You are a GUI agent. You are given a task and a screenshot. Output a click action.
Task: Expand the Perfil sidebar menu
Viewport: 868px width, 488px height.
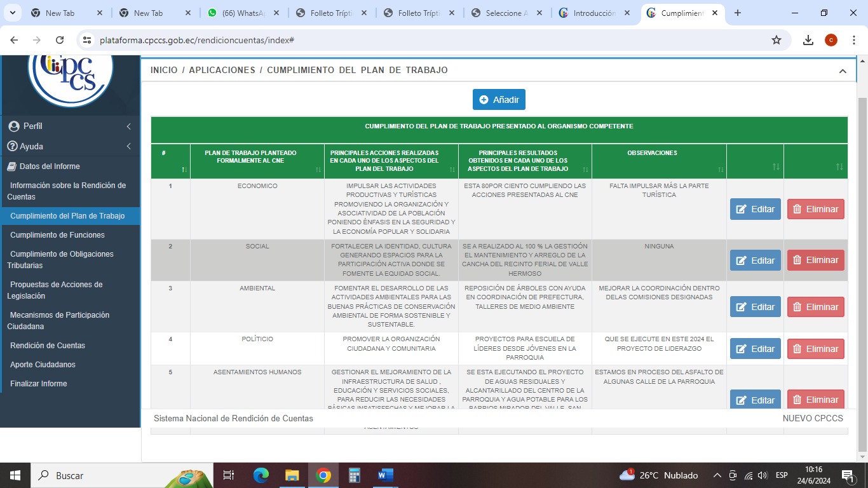(x=70, y=126)
